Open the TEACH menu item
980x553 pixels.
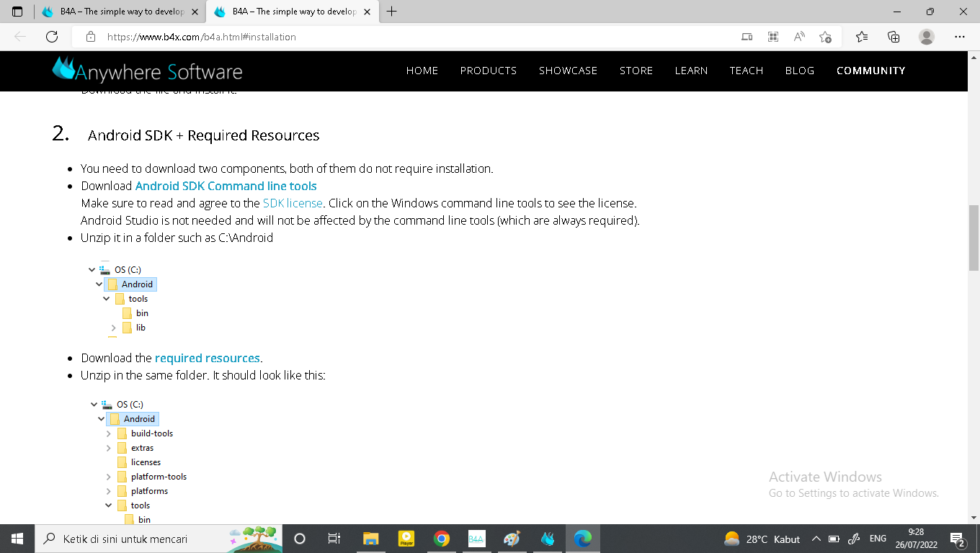[x=746, y=71]
